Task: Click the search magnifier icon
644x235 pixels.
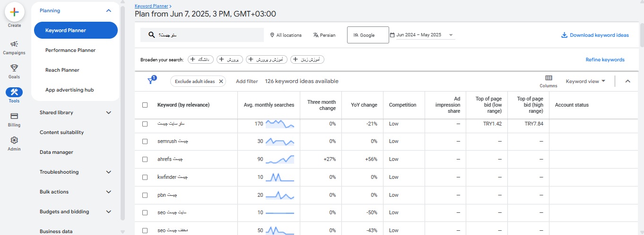Action: [152, 35]
